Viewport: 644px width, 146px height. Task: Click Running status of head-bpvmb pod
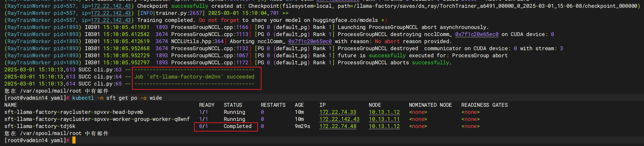(234, 112)
